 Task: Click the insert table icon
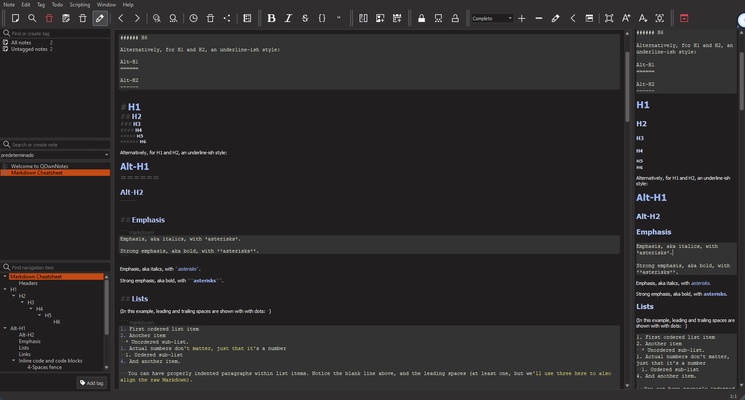[397, 18]
